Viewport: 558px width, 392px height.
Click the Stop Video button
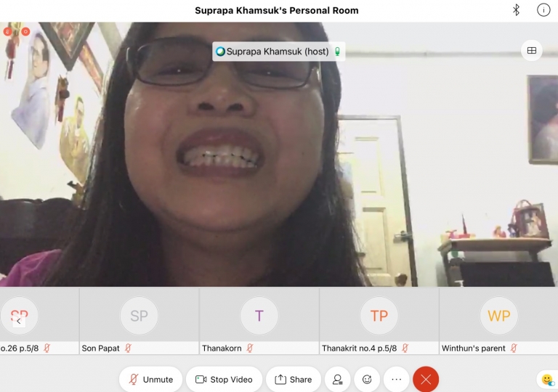(225, 379)
